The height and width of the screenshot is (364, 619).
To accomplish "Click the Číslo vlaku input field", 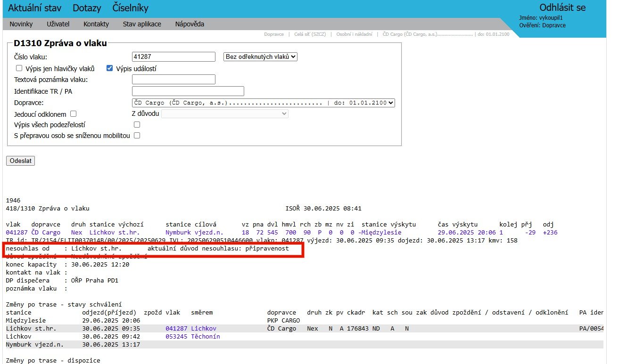I will [173, 57].
